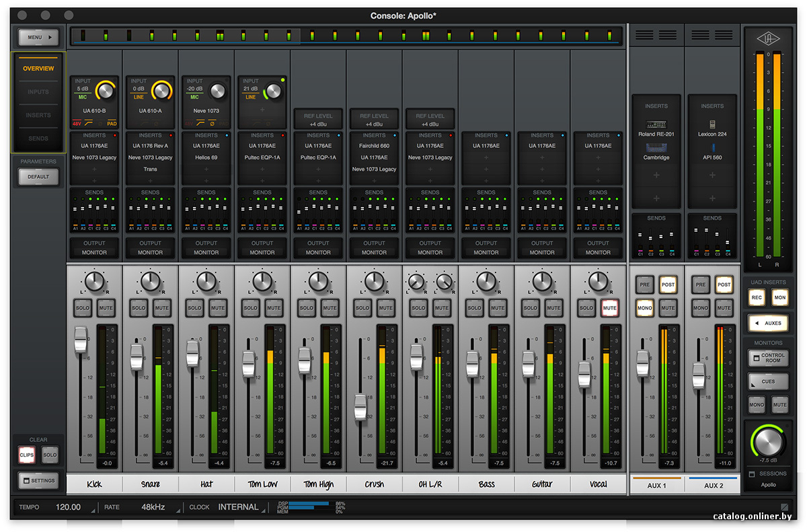Click the Vocal channel pan knob
The width and height of the screenshot is (807, 532).
pos(598,280)
